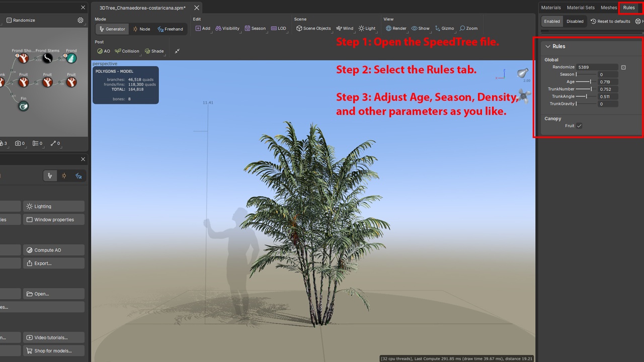The height and width of the screenshot is (362, 644).
Task: Click the Zoom tool in View group
Action: pyautogui.click(x=468, y=28)
